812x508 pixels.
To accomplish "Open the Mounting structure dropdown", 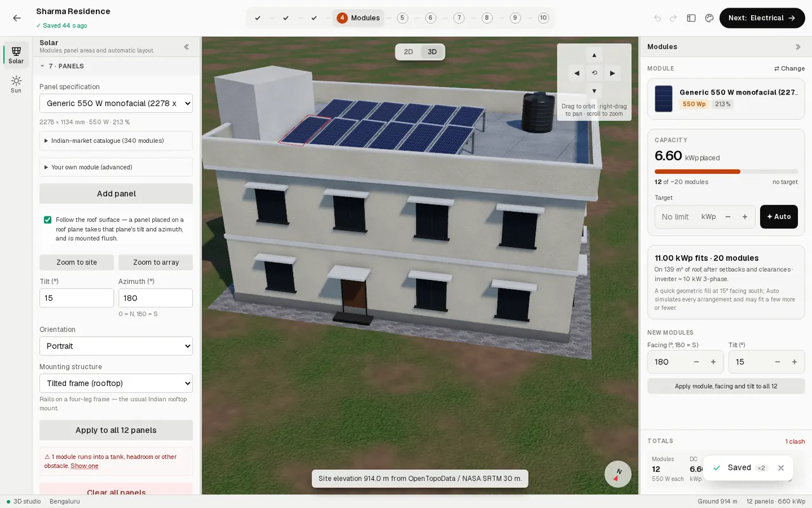I will (x=116, y=384).
